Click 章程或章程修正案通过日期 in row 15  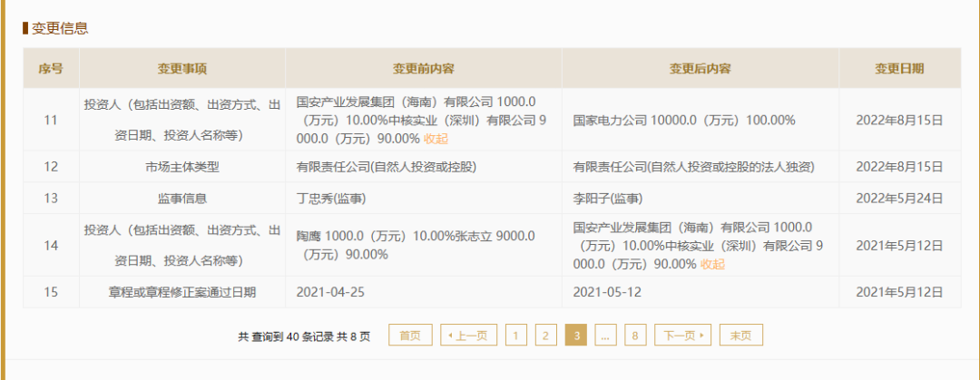(181, 292)
